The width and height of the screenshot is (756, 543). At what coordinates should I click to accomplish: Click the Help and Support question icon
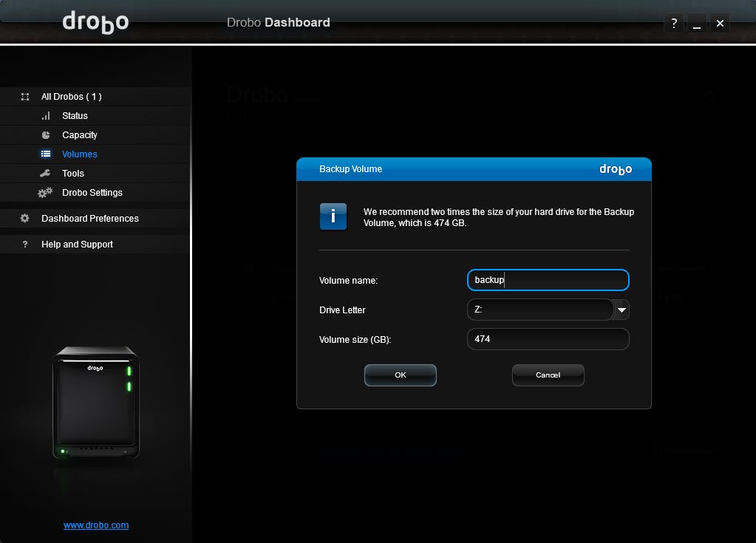click(25, 245)
